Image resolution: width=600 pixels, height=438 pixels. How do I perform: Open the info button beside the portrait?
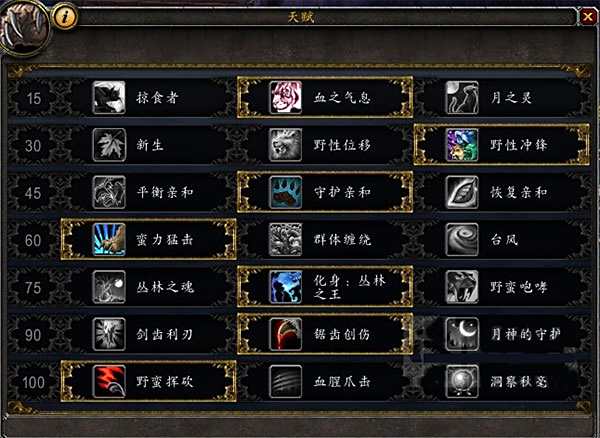click(65, 16)
